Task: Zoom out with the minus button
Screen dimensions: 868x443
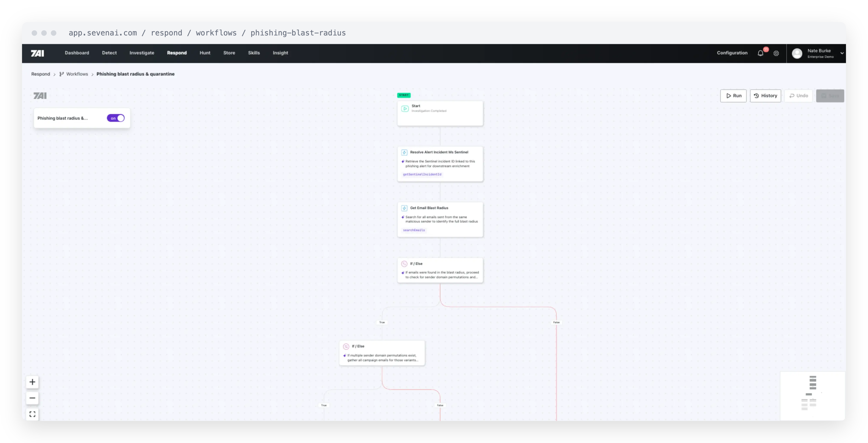Action: pos(32,398)
